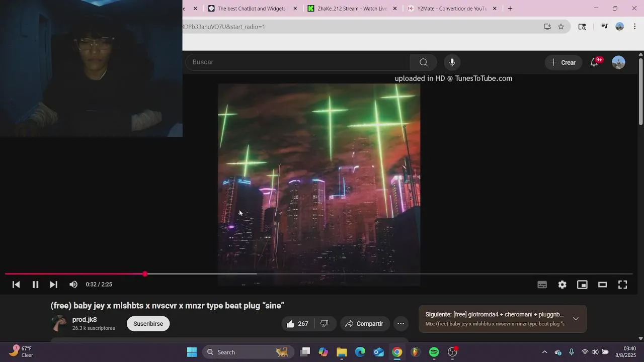Switch to theater mode view
644x362 pixels.
[602, 285]
